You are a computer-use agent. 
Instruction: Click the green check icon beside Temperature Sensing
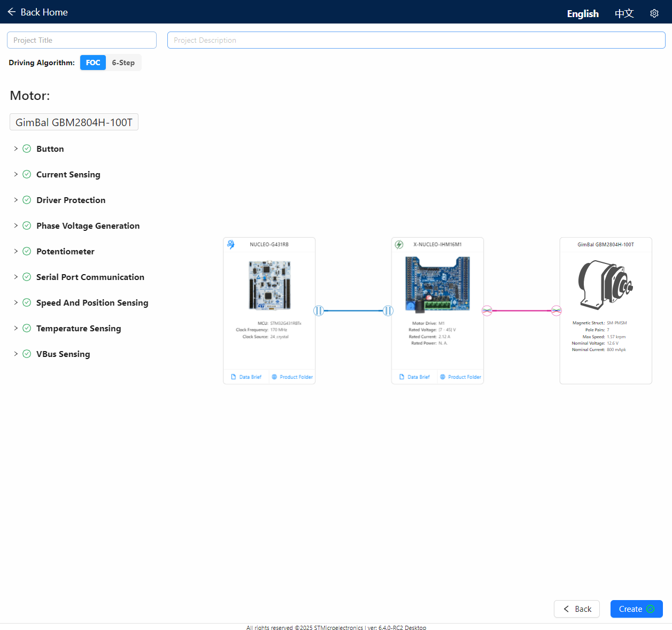(x=27, y=328)
